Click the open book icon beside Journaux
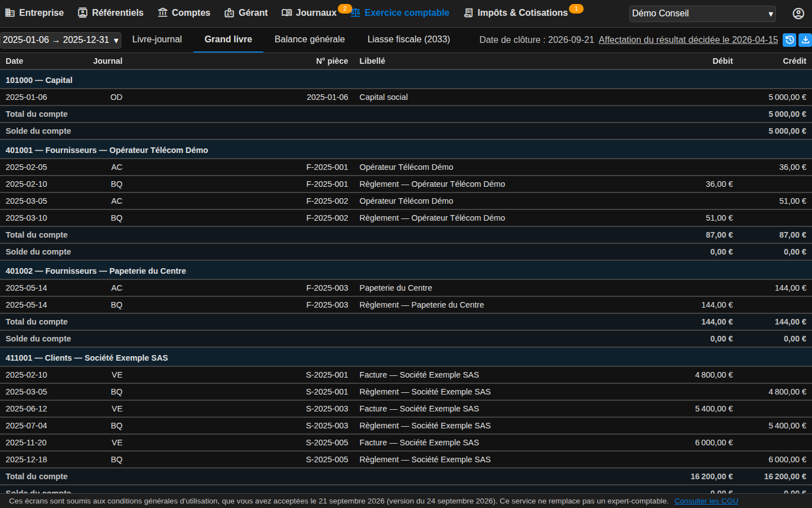 (x=287, y=13)
